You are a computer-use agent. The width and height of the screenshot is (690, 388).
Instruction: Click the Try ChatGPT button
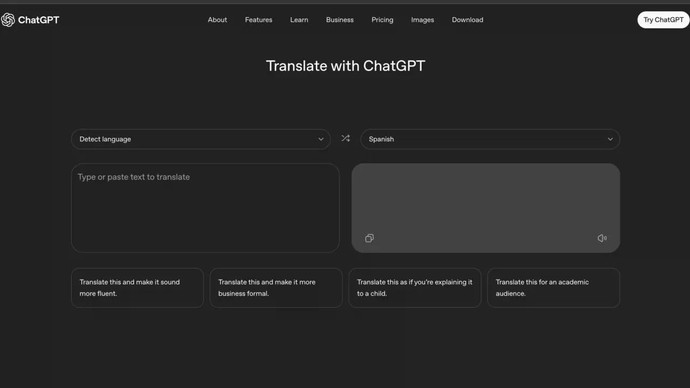[663, 20]
